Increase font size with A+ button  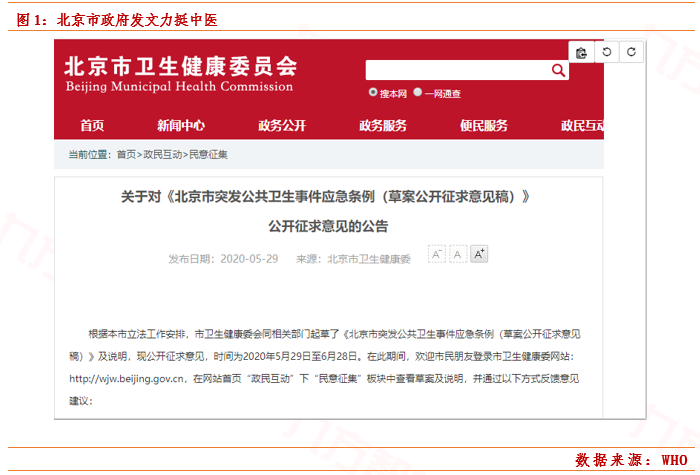point(479,254)
